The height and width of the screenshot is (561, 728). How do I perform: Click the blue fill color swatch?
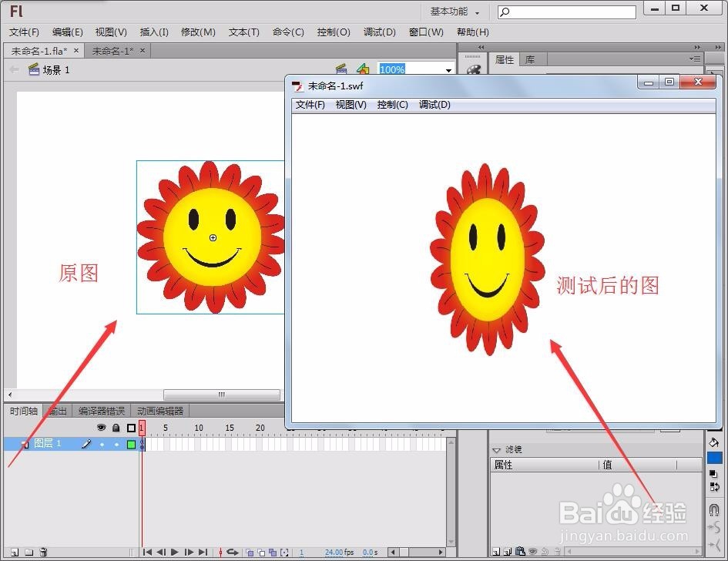click(715, 458)
